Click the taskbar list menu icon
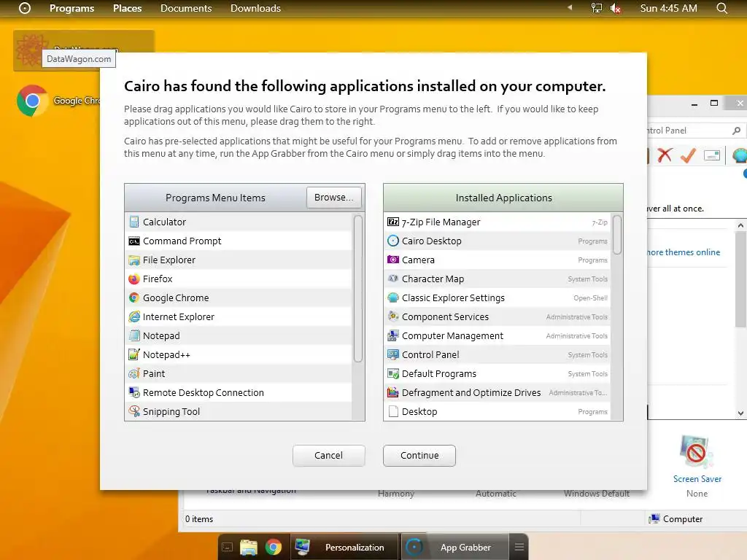Viewport: 747px width, 560px height. [x=519, y=547]
